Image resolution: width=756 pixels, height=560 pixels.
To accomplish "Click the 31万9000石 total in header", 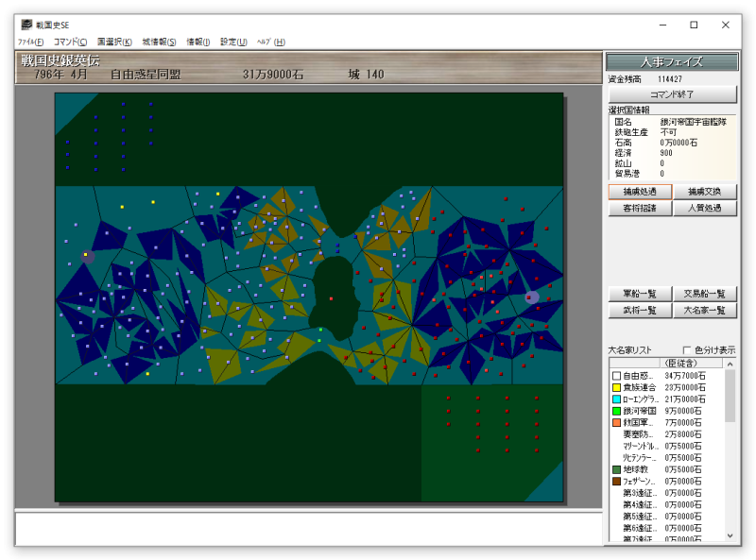I will coord(273,75).
